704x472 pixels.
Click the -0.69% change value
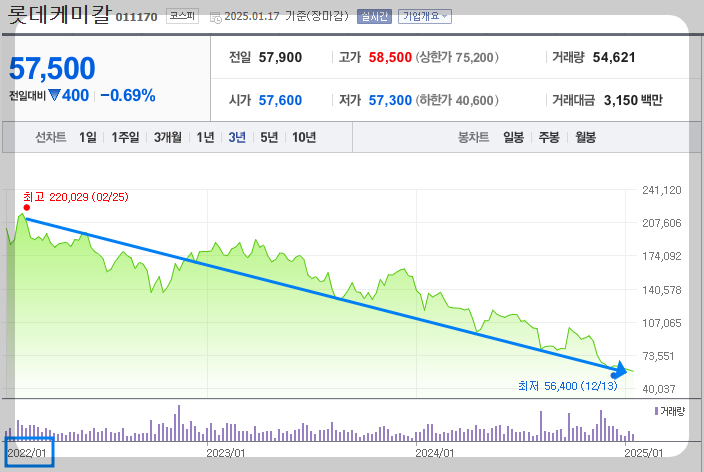(x=128, y=95)
